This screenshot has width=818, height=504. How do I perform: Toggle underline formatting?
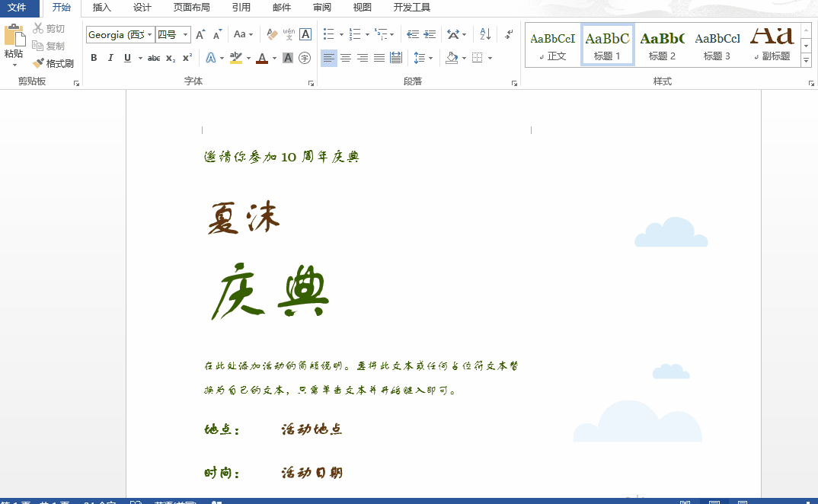pos(127,58)
